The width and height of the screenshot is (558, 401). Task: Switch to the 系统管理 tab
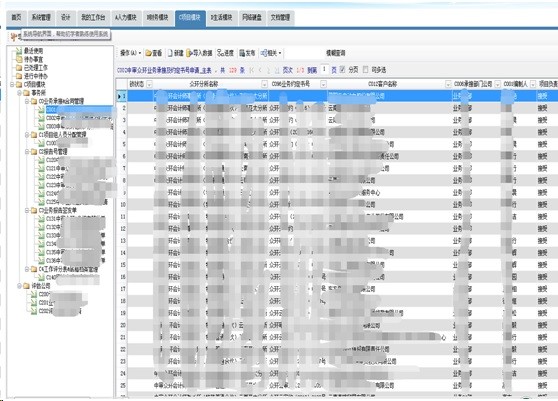click(x=41, y=17)
